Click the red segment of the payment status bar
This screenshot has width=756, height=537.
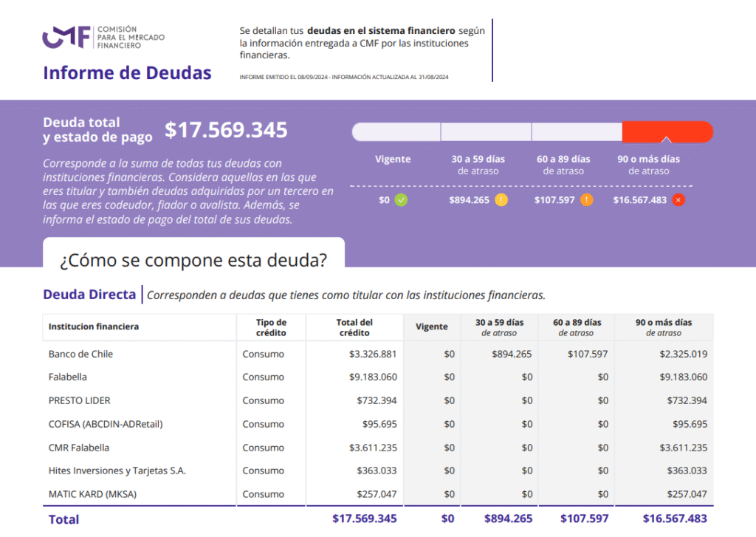coord(667,131)
